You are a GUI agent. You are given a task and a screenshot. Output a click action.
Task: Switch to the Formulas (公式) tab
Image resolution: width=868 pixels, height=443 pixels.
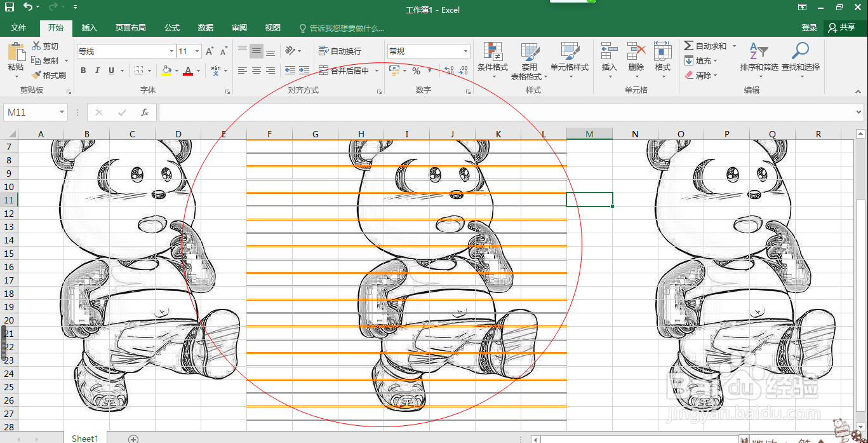(172, 28)
